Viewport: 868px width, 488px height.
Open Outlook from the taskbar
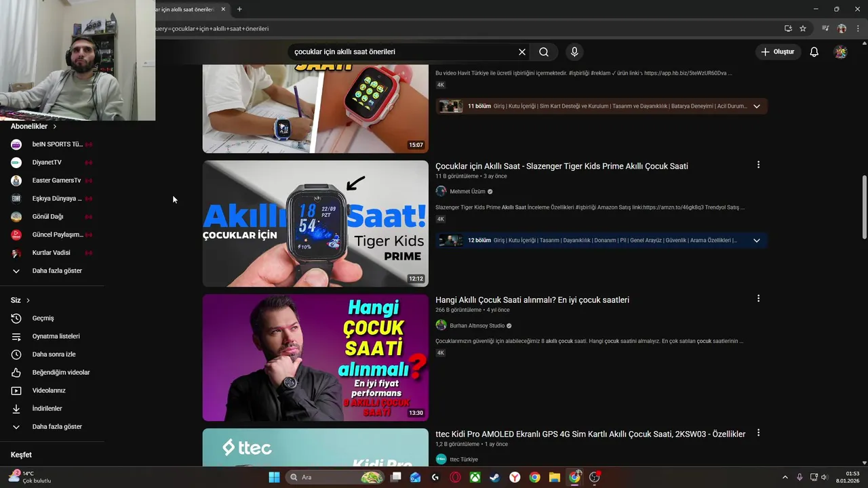tap(416, 477)
